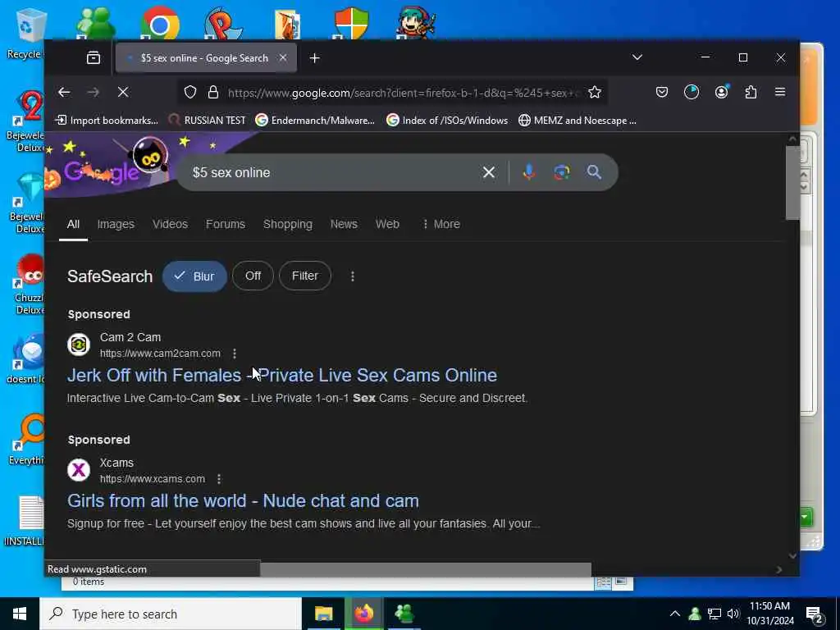Click the horizontal scrollbar at page bottom
The height and width of the screenshot is (630, 840).
coord(426,569)
